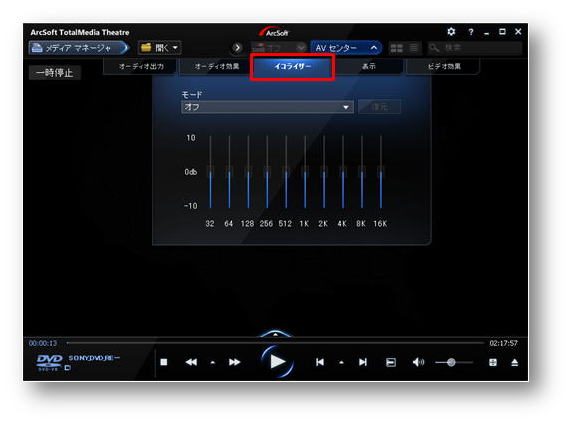Click the 4K equalizer slider
The image size is (571, 424).
(343, 172)
